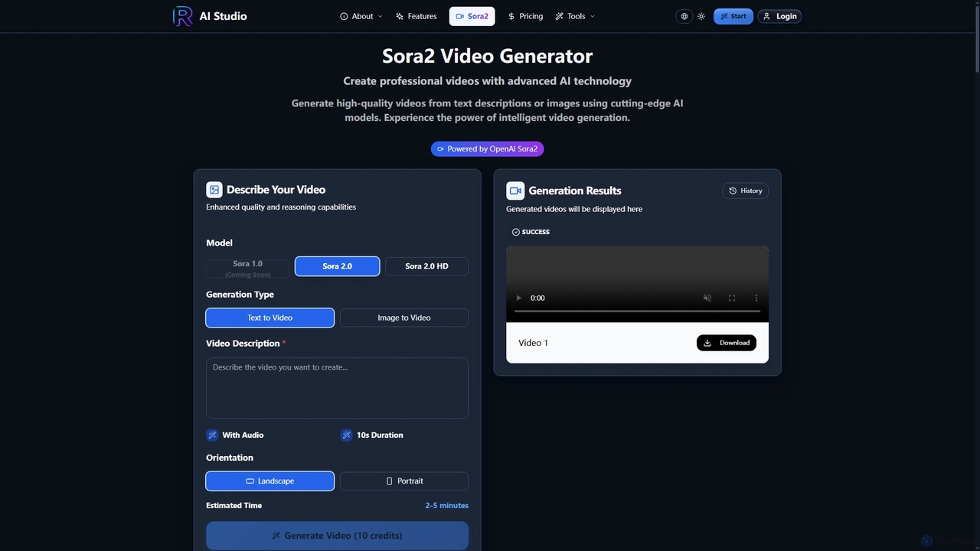Toggle the light theme sun icon
The height and width of the screenshot is (551, 980).
[x=701, y=16]
